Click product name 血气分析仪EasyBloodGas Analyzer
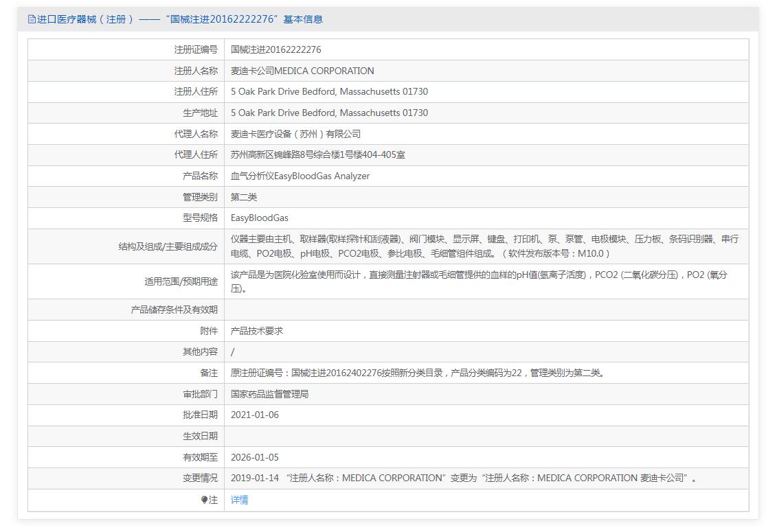The width and height of the screenshot is (766, 532). coord(300,176)
